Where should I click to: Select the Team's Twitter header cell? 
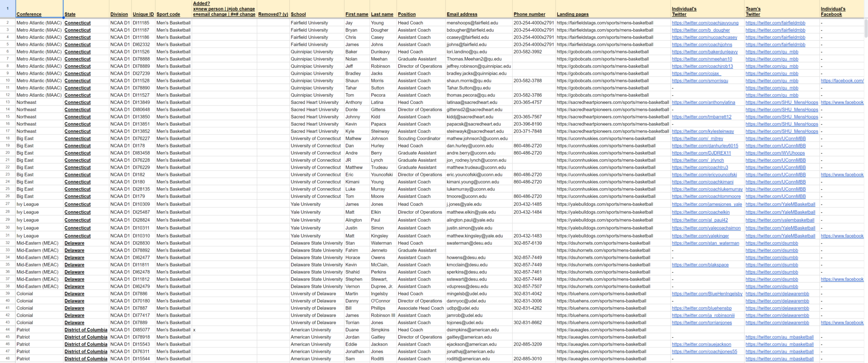click(x=782, y=9)
